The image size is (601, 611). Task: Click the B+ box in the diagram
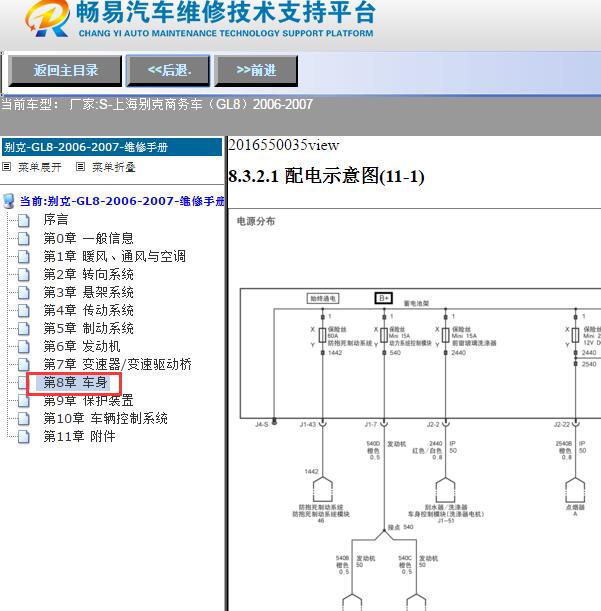384,298
